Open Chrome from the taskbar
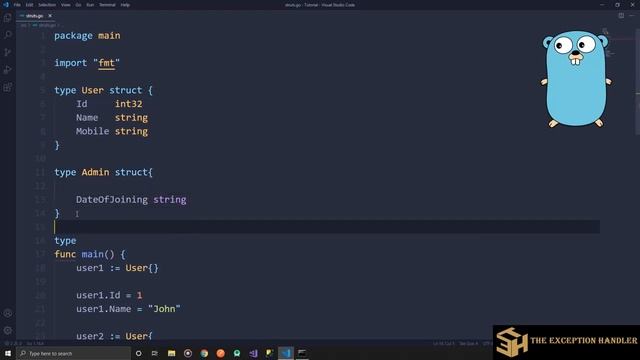Screen dimensions: 640x360 point(204,353)
